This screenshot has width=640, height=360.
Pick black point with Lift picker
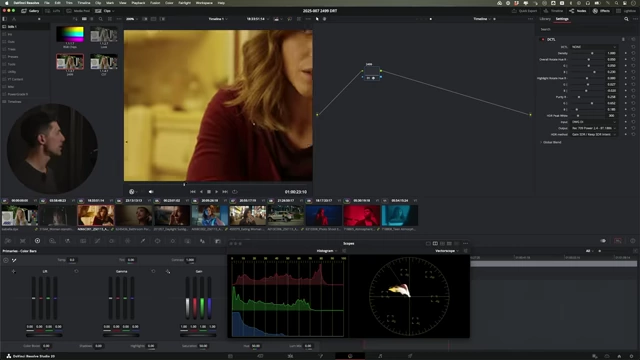tap(13, 271)
